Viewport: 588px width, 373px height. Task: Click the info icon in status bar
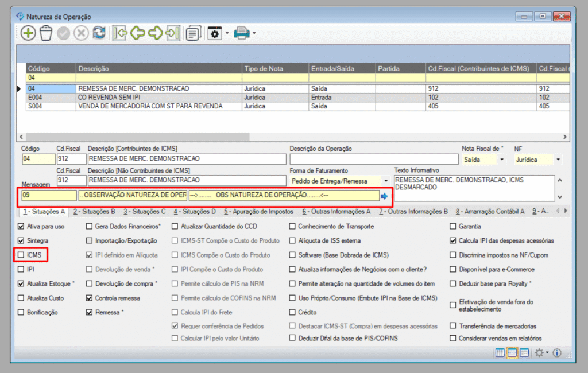(x=556, y=352)
